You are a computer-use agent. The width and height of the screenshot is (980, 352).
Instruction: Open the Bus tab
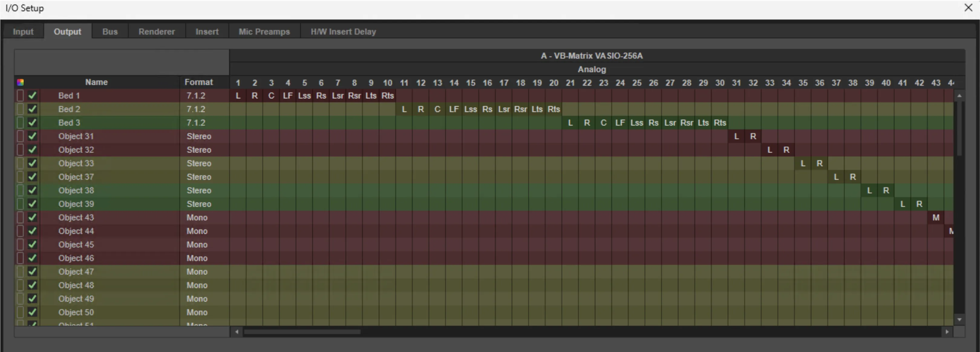click(x=110, y=31)
